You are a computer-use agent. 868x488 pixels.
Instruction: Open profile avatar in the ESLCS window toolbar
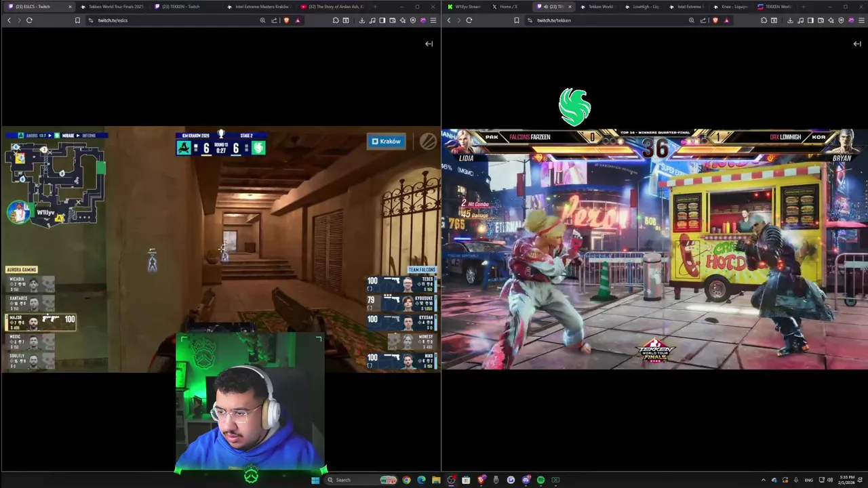(423, 20)
